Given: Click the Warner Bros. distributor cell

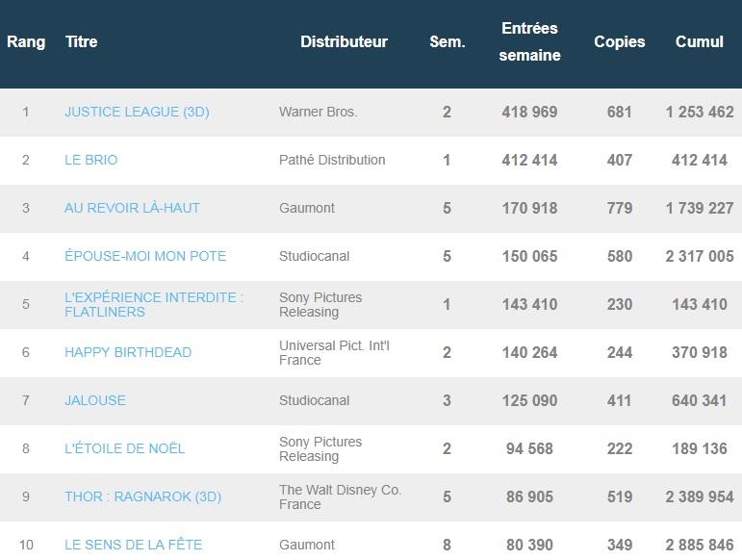Looking at the screenshot, I should click(x=318, y=112).
